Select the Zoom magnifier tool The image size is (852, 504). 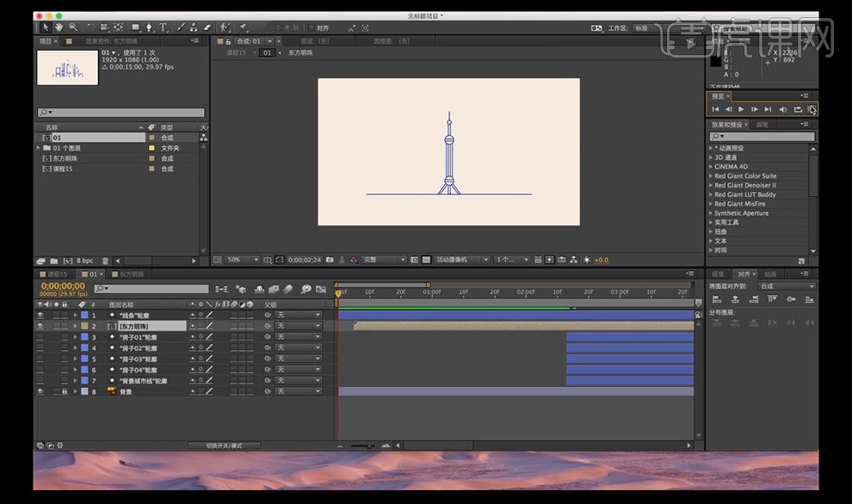(72, 28)
